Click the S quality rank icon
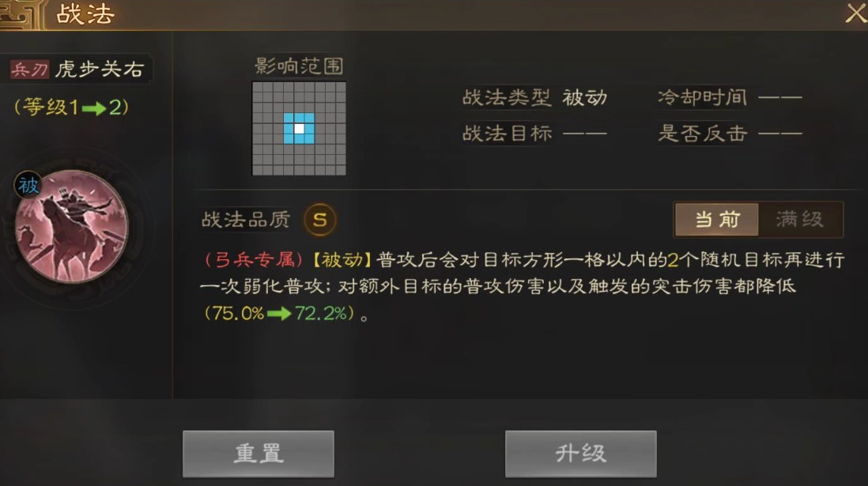This screenshot has width=868, height=486. 320,220
